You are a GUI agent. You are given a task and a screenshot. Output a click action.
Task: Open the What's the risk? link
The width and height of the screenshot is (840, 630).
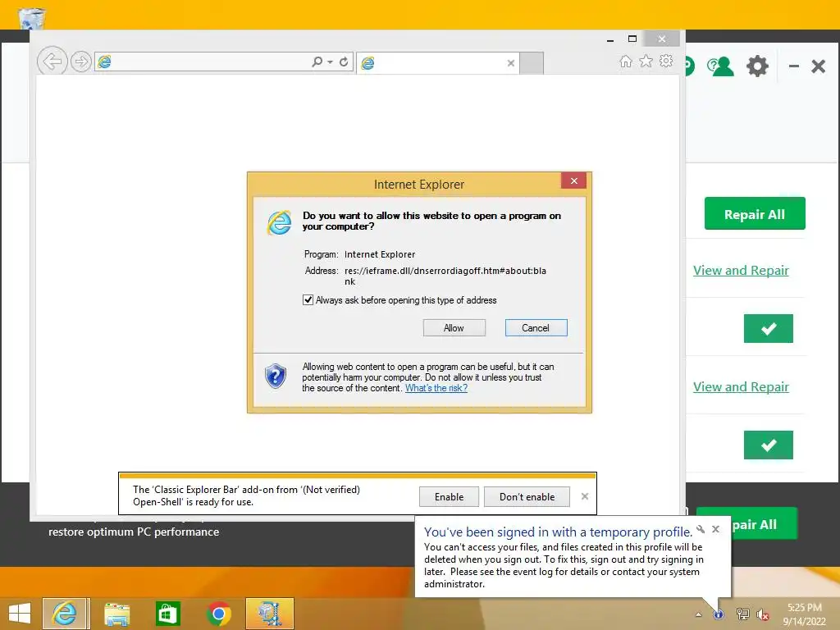(x=436, y=388)
